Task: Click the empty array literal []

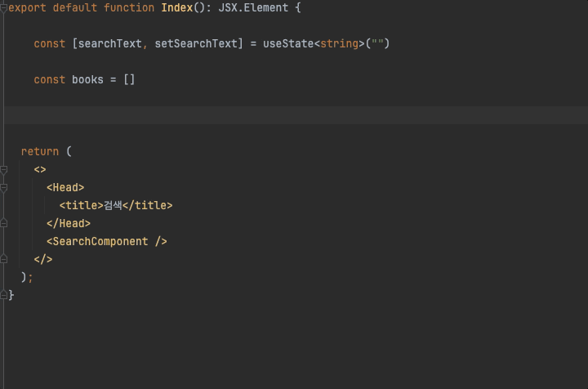Action: point(129,80)
